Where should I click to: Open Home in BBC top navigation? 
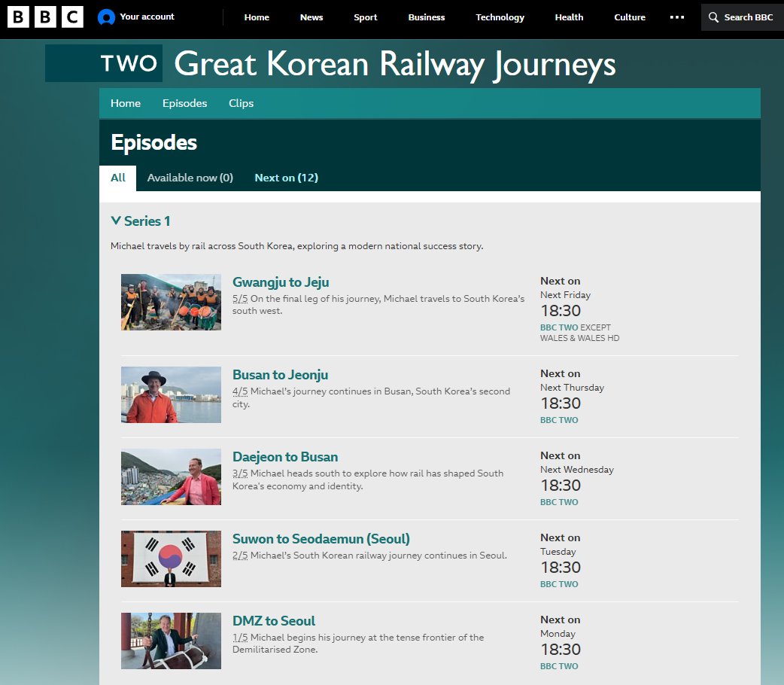pyautogui.click(x=257, y=17)
